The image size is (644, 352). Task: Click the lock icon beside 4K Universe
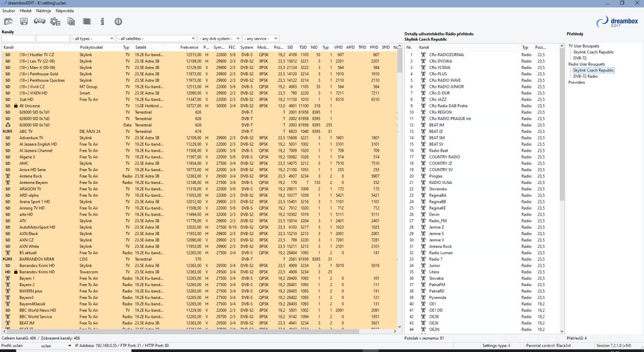tap(16, 106)
